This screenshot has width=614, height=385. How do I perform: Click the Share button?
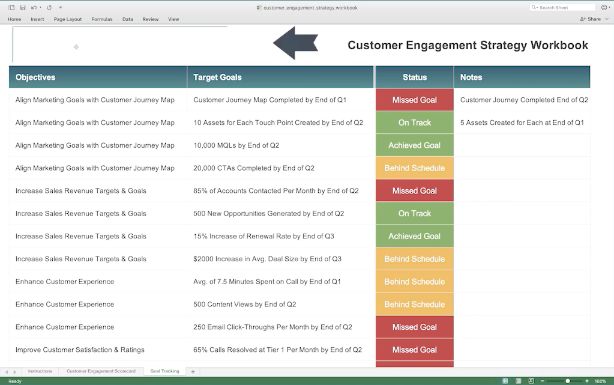591,19
